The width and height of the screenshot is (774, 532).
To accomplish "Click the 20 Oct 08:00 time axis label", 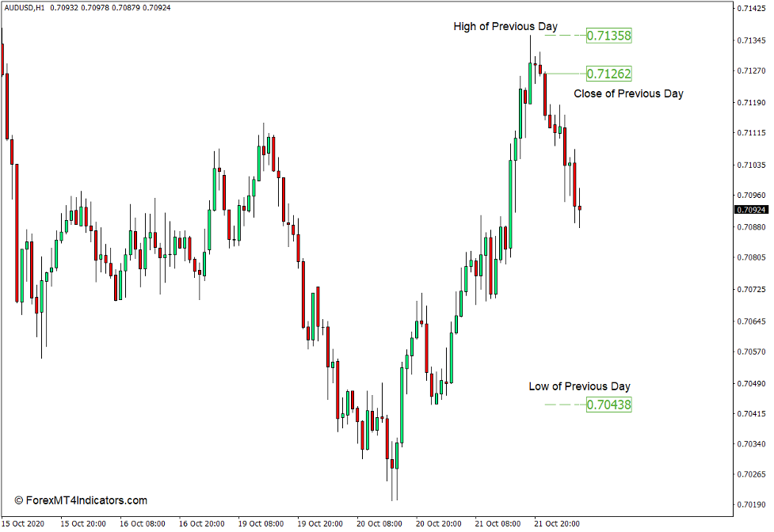I will tap(379, 522).
